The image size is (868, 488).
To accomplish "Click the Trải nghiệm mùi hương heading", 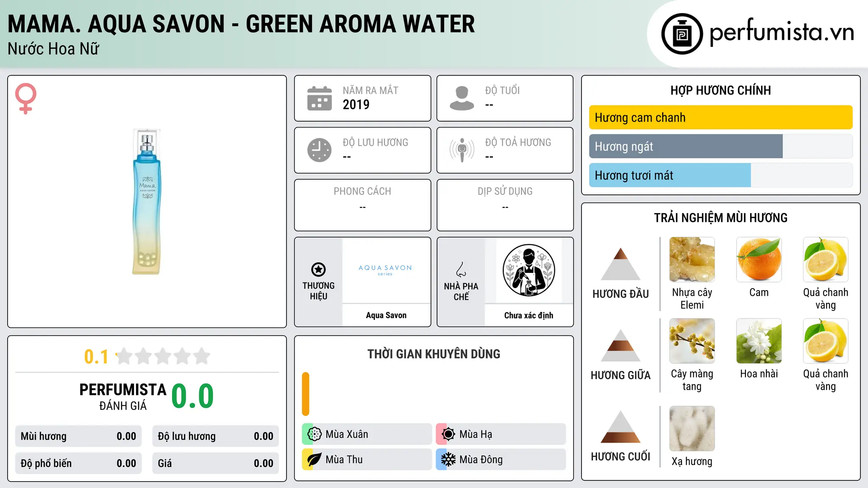I will coord(721,218).
